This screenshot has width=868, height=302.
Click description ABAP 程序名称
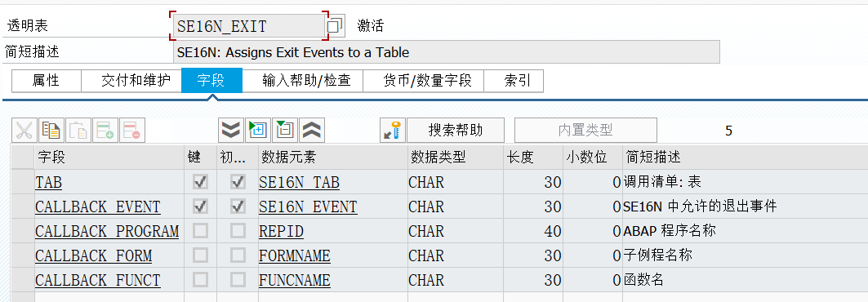pos(670,231)
